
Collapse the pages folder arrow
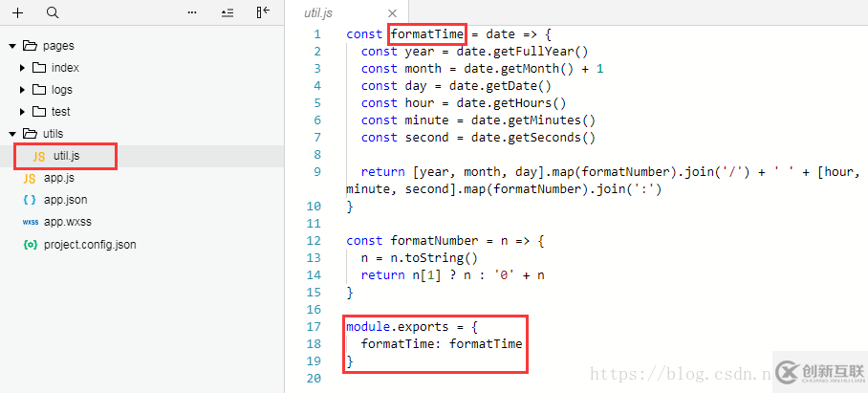pyautogui.click(x=12, y=46)
